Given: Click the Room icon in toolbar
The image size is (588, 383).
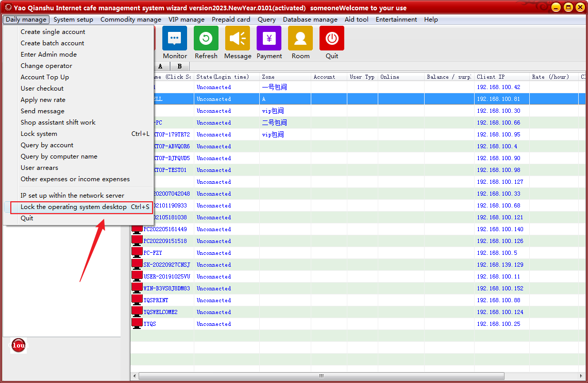Looking at the screenshot, I should click(x=300, y=39).
